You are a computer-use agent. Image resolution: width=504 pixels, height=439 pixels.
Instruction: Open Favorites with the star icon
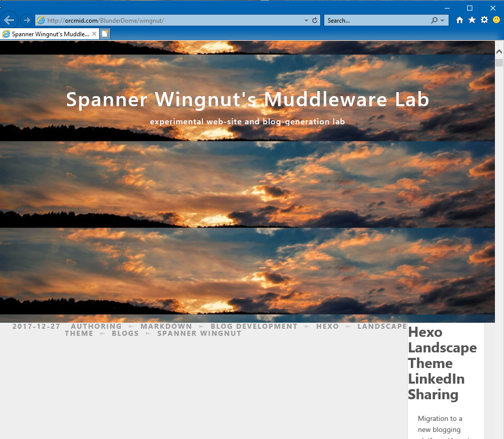472,20
